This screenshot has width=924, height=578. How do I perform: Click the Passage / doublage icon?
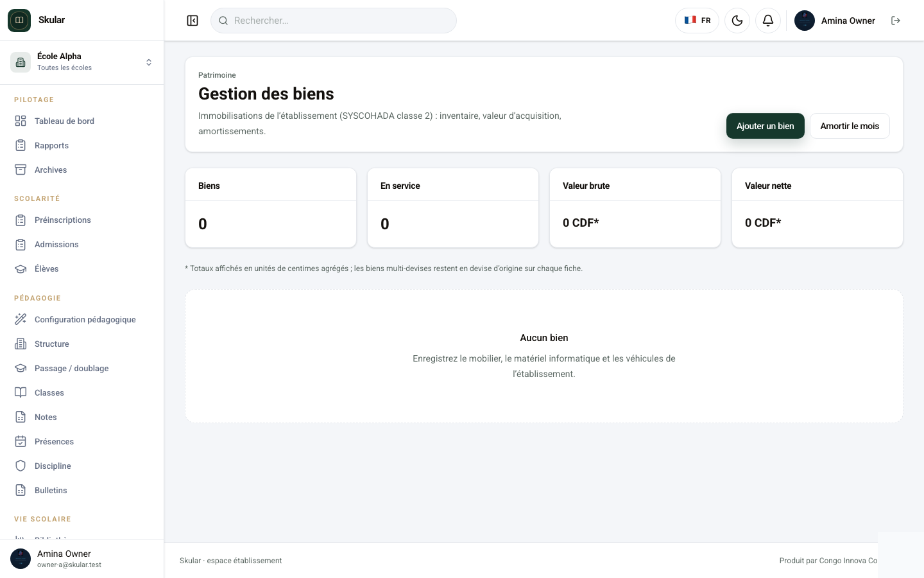point(21,368)
